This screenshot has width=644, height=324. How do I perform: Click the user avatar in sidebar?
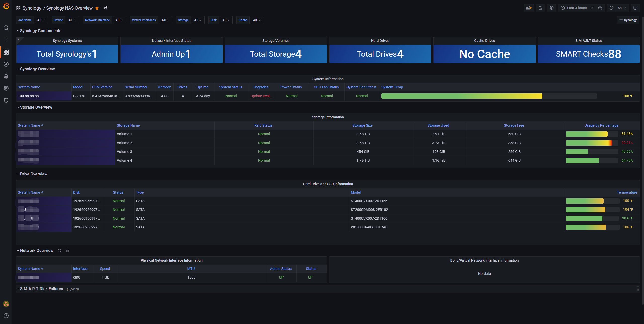[6, 304]
